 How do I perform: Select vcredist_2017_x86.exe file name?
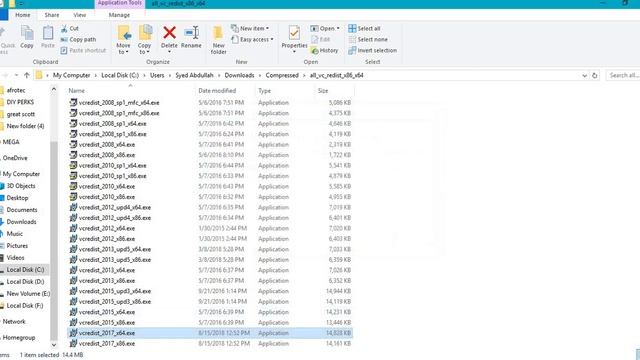[x=107, y=344]
